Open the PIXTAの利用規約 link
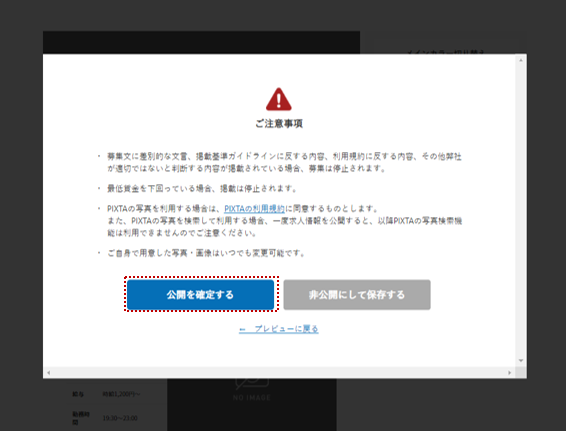The width and height of the screenshot is (566, 431). [254, 208]
